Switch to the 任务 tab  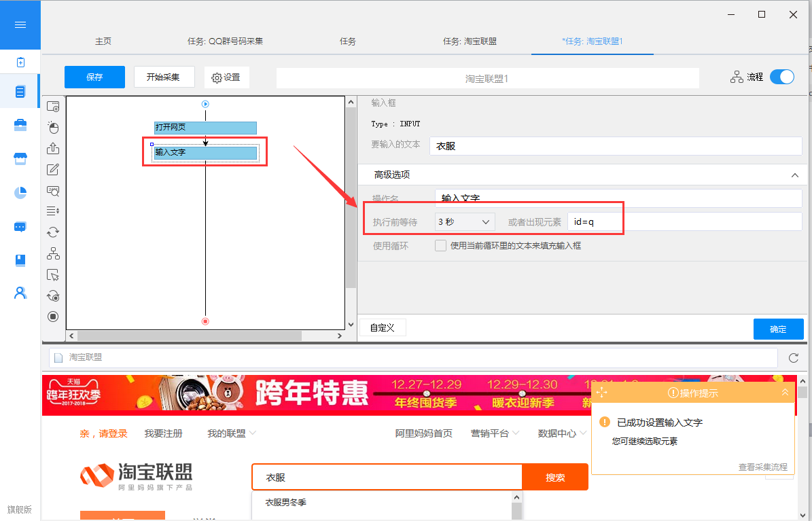coord(347,41)
